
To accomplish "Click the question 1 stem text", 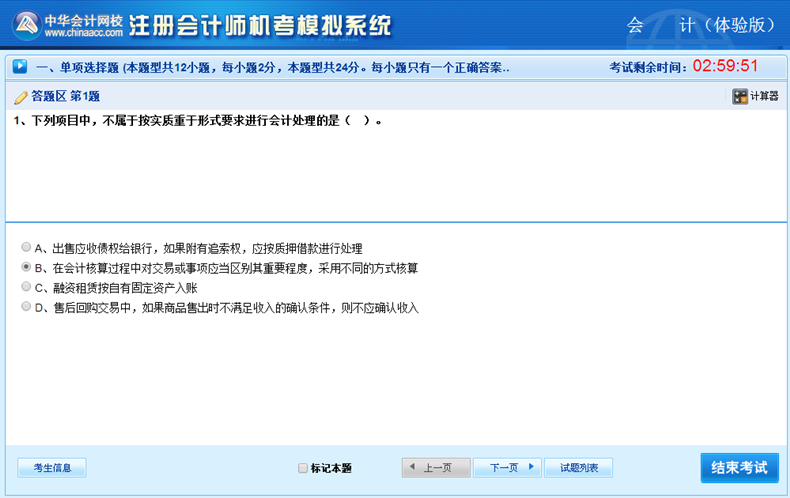I will point(198,121).
